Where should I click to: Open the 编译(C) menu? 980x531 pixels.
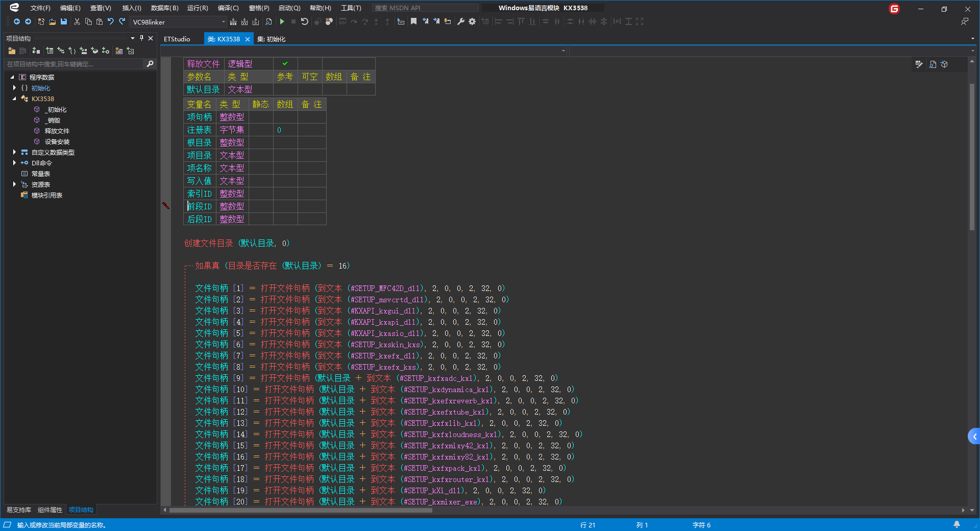pos(228,8)
